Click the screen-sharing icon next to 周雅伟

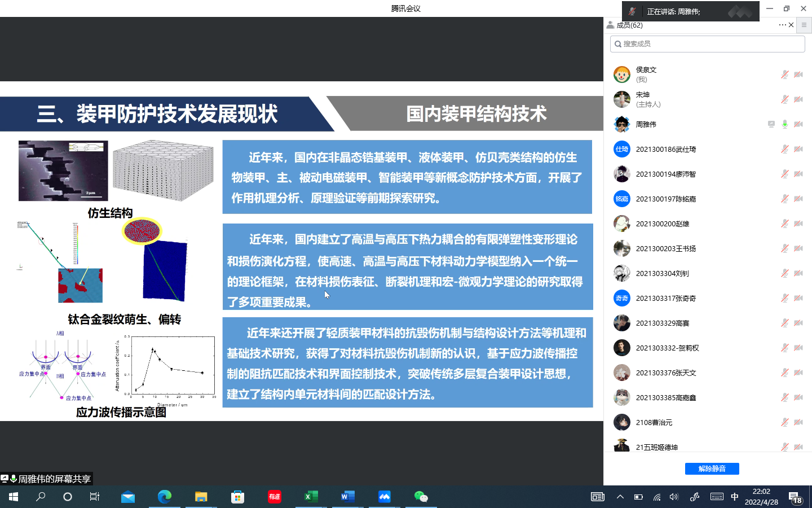771,124
